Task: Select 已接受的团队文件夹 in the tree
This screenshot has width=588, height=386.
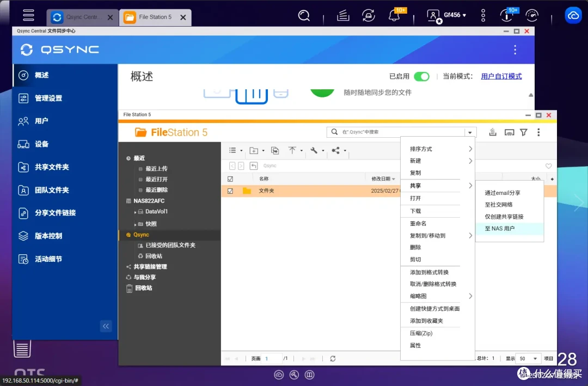Action: [170, 246]
